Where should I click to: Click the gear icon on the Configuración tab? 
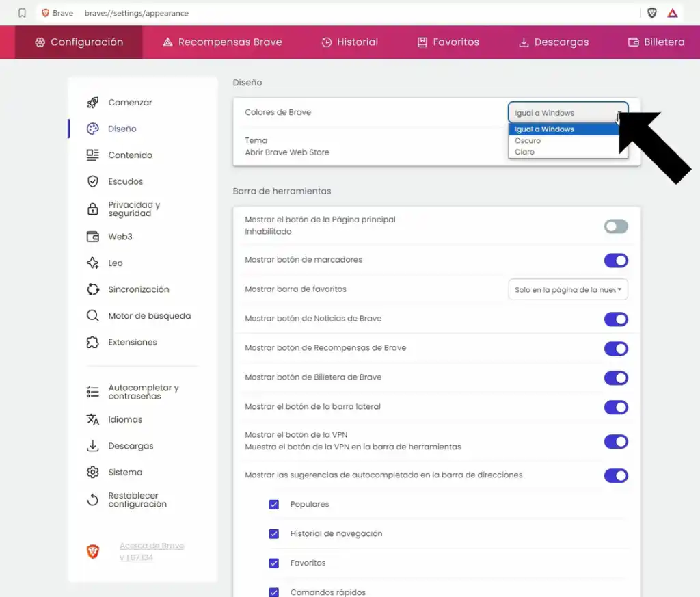[x=40, y=42]
